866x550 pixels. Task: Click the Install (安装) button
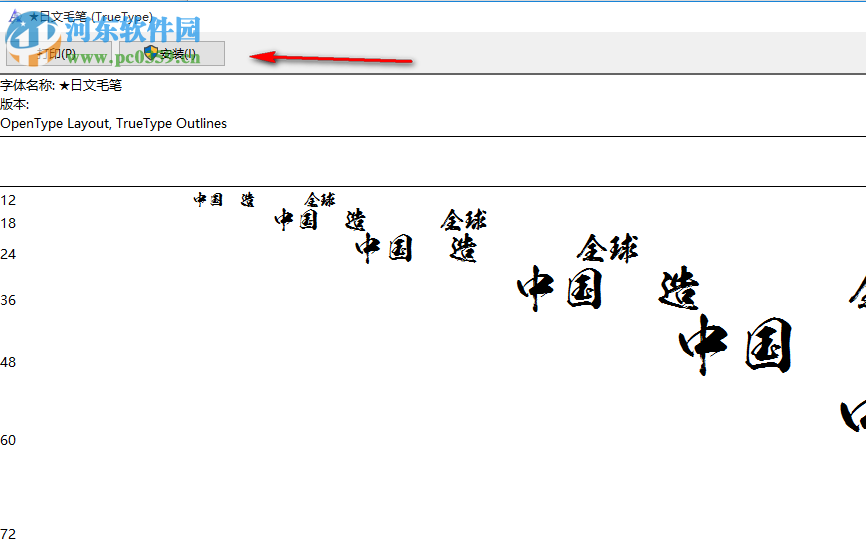172,54
